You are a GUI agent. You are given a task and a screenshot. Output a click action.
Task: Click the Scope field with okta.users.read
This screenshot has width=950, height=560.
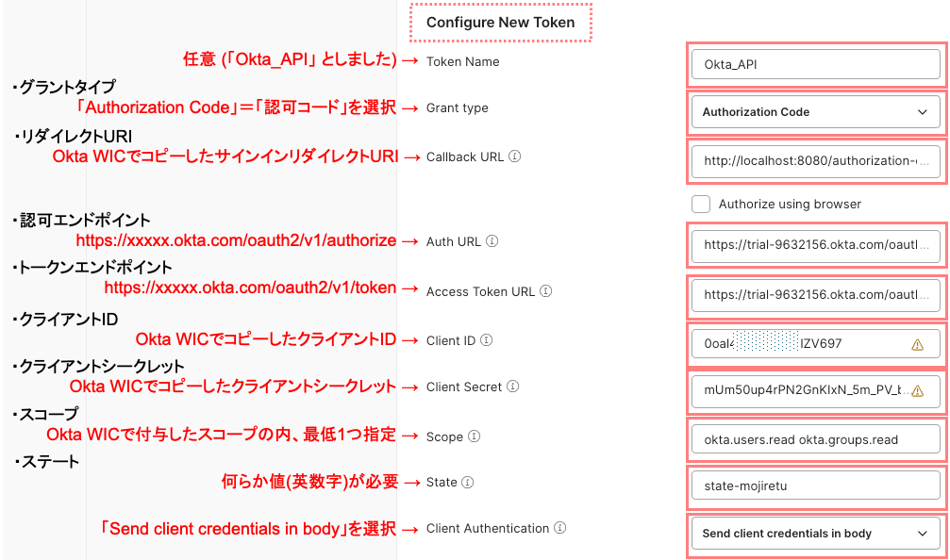click(x=815, y=439)
